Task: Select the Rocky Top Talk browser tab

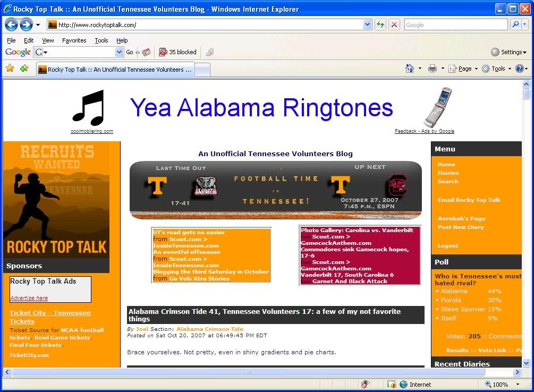Action: point(115,70)
